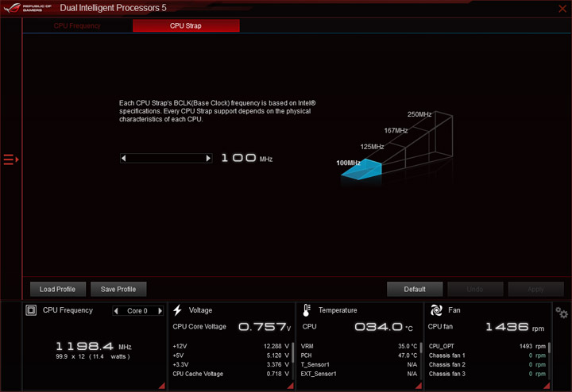Decrease CPU strap with left arrow
Viewport: 572px width, 392px height.
tap(124, 158)
